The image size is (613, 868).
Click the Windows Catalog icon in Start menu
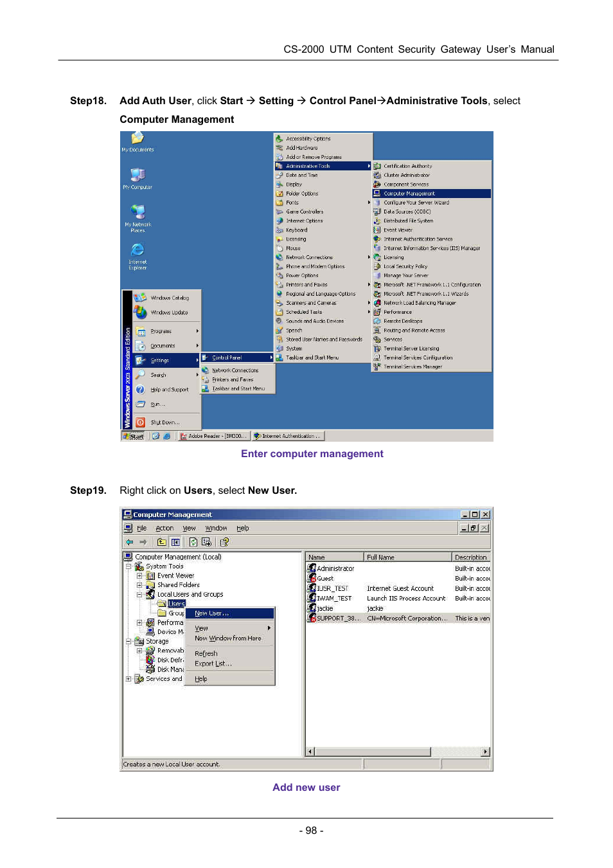tap(140, 298)
